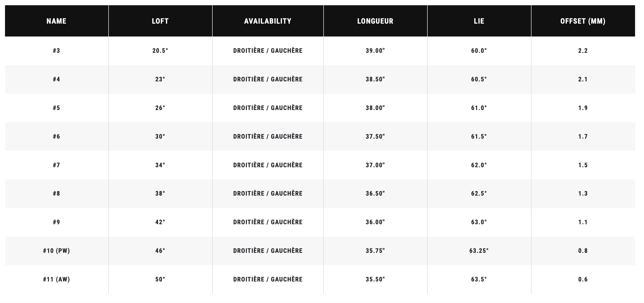Click the #11 (AW) name cell
This screenshot has height=303, width=644.
point(57,279)
